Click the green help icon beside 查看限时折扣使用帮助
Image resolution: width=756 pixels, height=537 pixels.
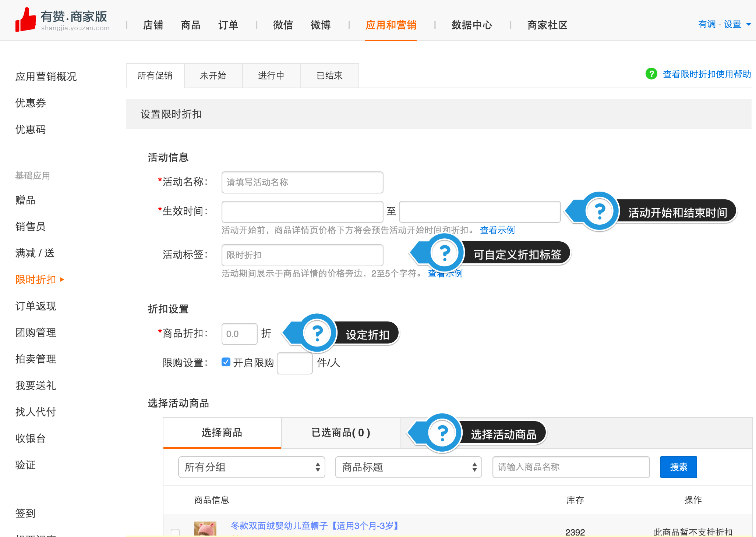coord(651,74)
